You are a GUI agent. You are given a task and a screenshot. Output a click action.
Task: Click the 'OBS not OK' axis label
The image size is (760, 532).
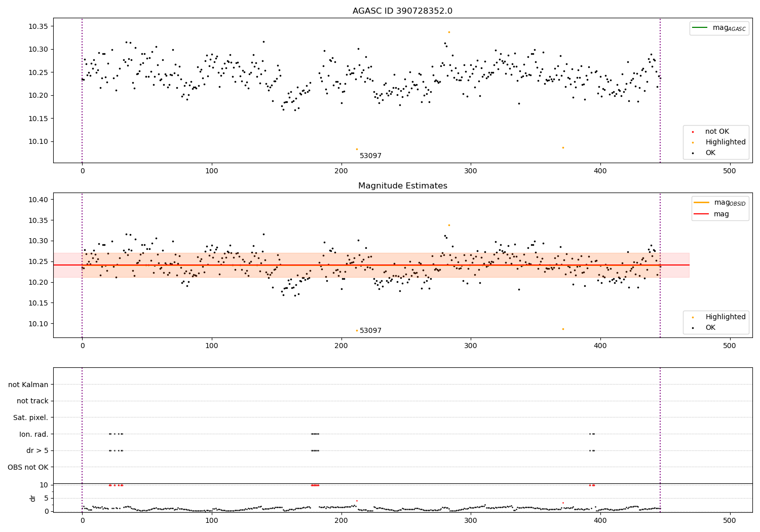click(x=28, y=467)
